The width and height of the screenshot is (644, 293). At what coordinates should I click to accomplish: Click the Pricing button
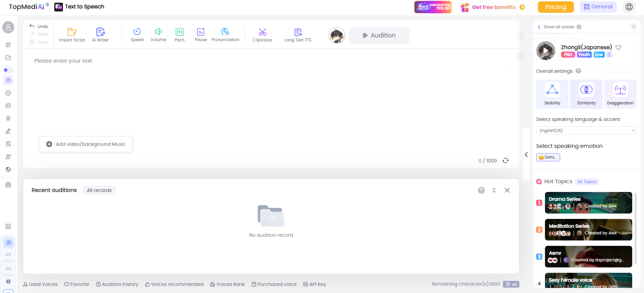pos(555,7)
